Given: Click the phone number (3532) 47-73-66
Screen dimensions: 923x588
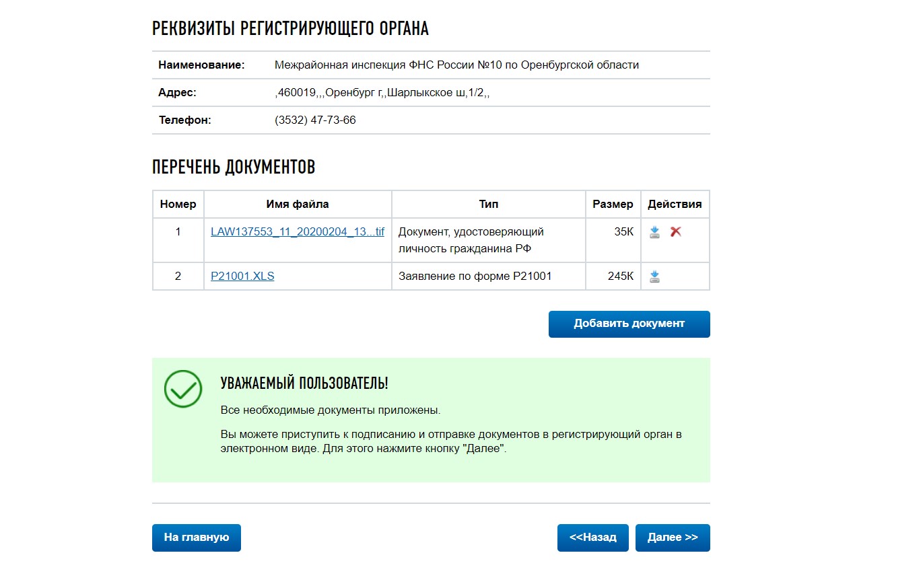Looking at the screenshot, I should click(315, 120).
